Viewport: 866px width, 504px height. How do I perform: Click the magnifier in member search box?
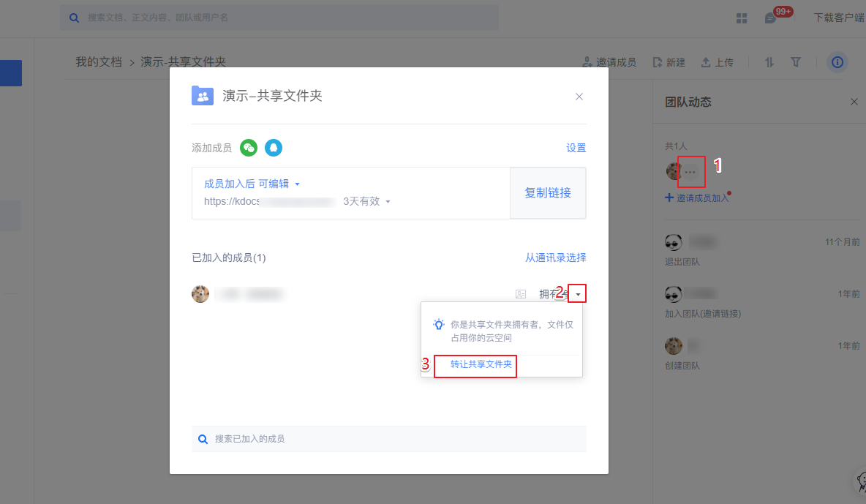pos(203,439)
